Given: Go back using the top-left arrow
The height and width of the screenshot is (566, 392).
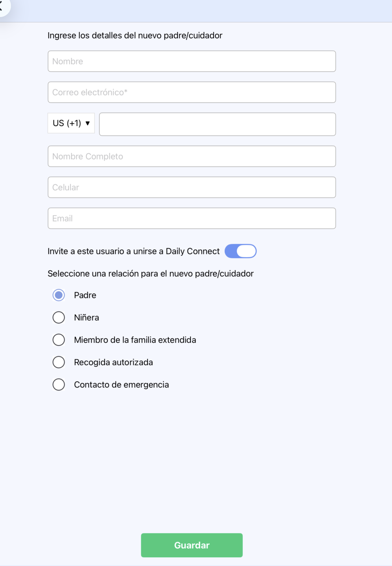Looking at the screenshot, I should 2,6.
